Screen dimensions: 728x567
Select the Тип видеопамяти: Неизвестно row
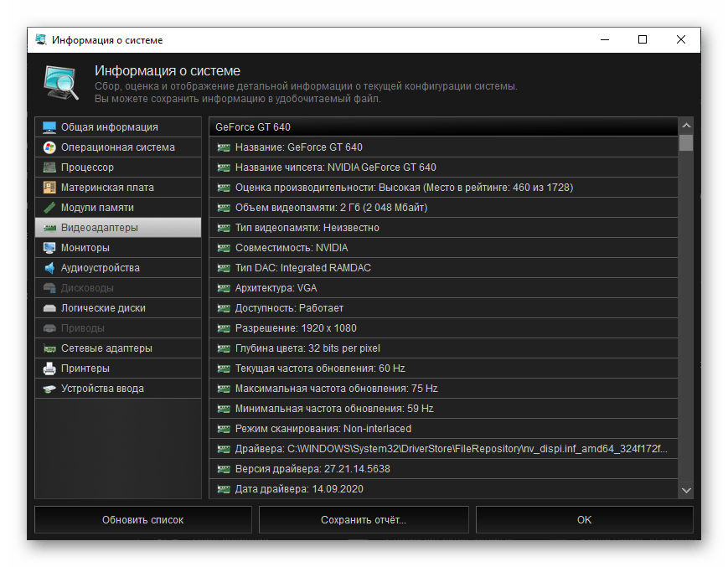point(443,228)
